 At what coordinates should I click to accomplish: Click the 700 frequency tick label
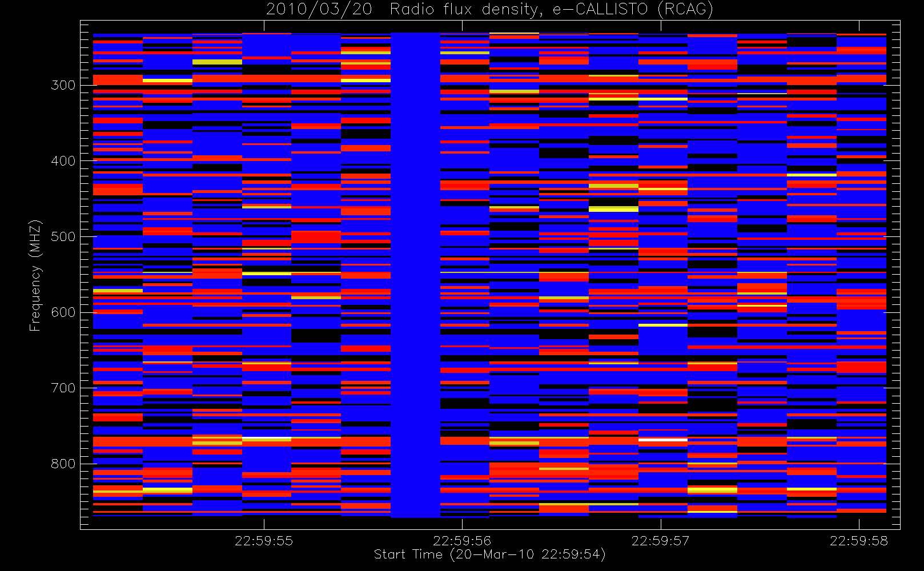63,388
